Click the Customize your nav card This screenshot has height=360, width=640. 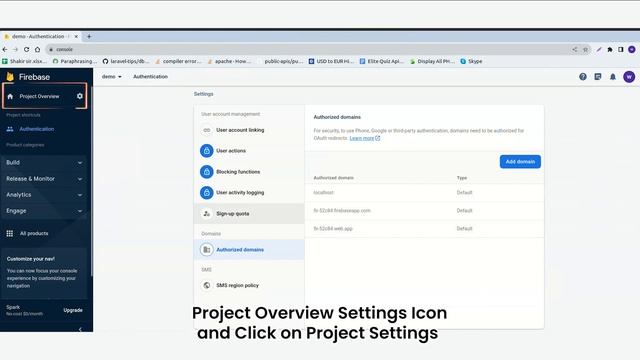(44, 272)
